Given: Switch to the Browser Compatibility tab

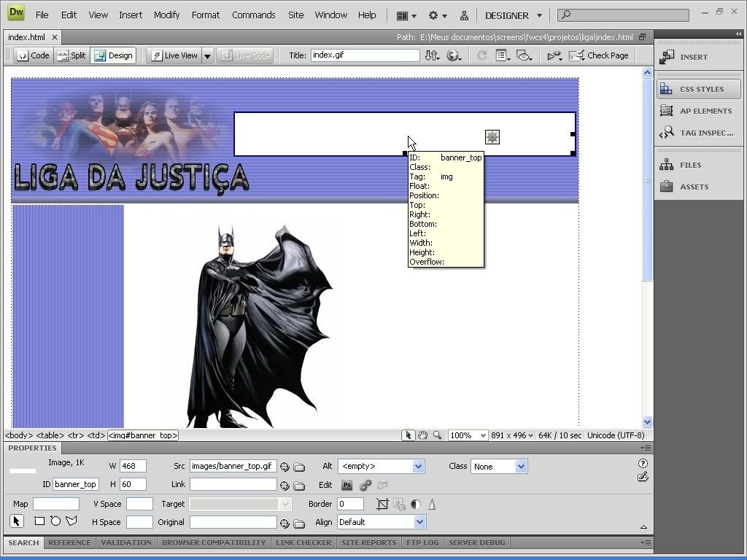Looking at the screenshot, I should pyautogui.click(x=214, y=542).
